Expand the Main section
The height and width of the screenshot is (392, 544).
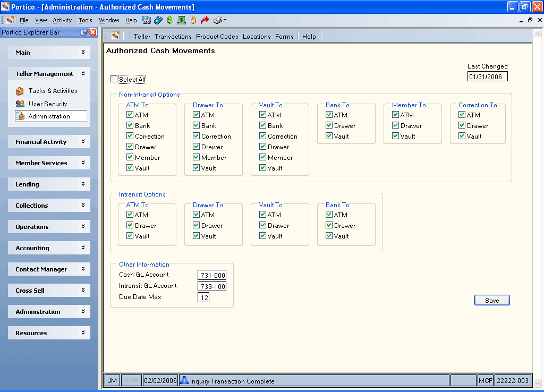pos(83,53)
